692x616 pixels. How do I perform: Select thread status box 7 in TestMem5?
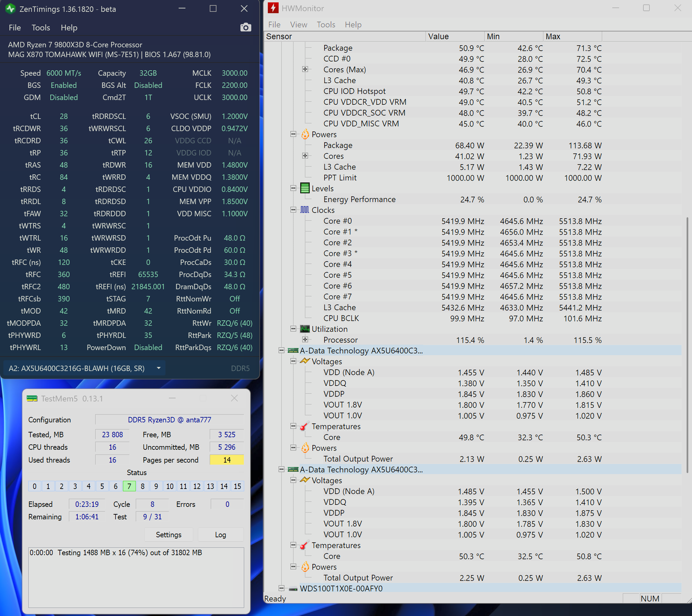pos(129,486)
